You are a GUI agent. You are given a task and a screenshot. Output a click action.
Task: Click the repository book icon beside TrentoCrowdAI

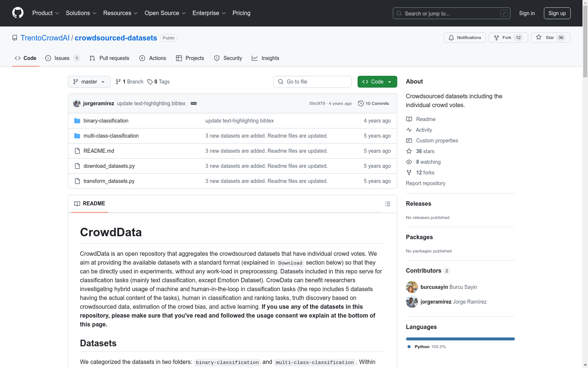point(15,38)
